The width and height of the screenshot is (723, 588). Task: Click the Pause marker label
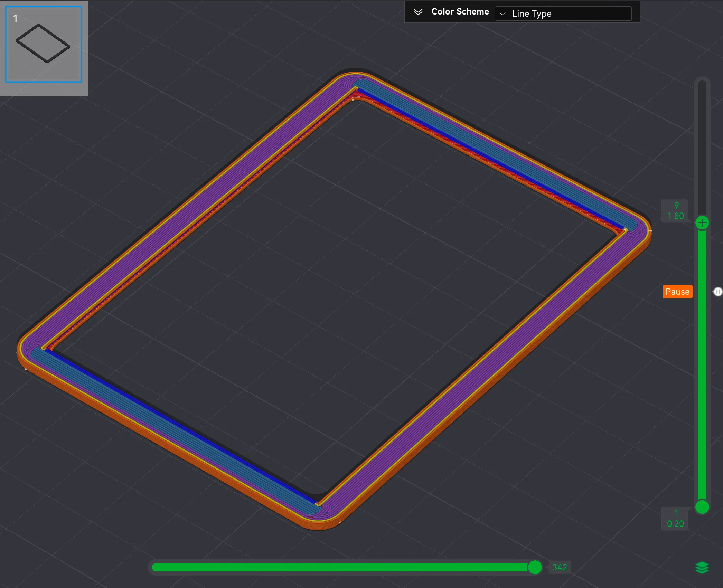[x=677, y=292]
